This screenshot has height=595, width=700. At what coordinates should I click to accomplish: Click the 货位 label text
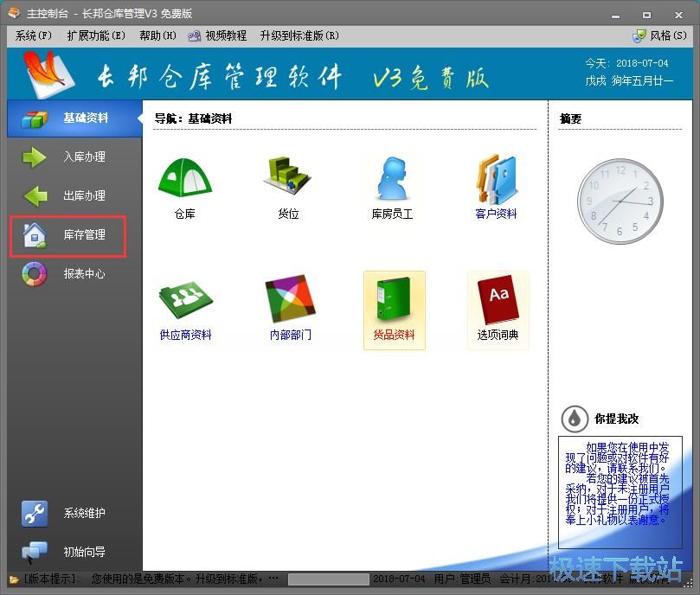coord(288,214)
